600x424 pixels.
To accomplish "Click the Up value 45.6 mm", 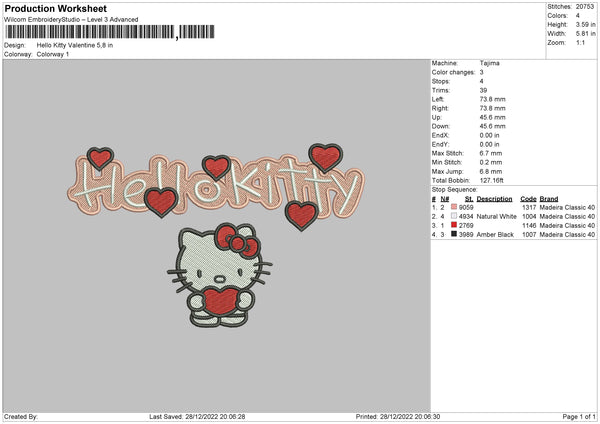I will tap(492, 117).
